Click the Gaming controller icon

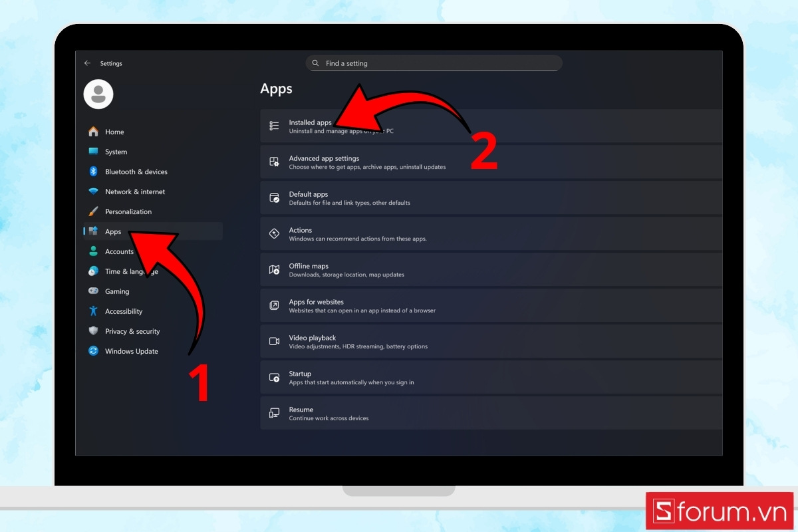click(93, 291)
